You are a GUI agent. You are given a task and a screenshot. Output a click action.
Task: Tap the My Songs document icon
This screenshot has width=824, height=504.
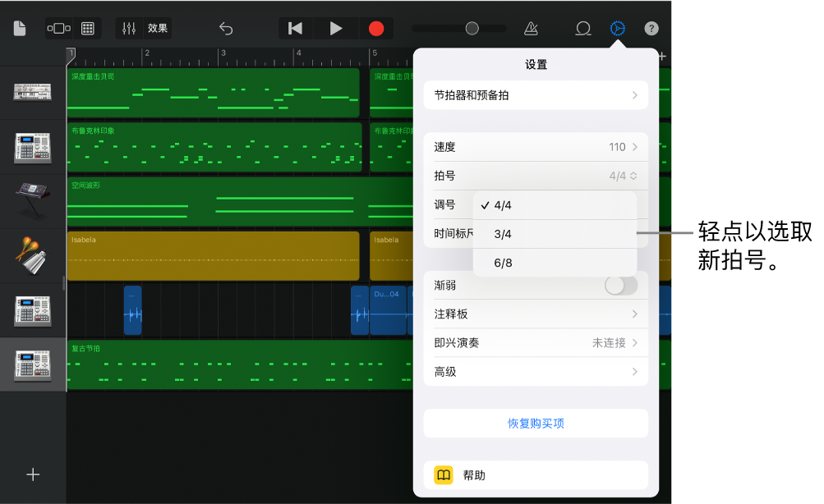[x=18, y=27]
